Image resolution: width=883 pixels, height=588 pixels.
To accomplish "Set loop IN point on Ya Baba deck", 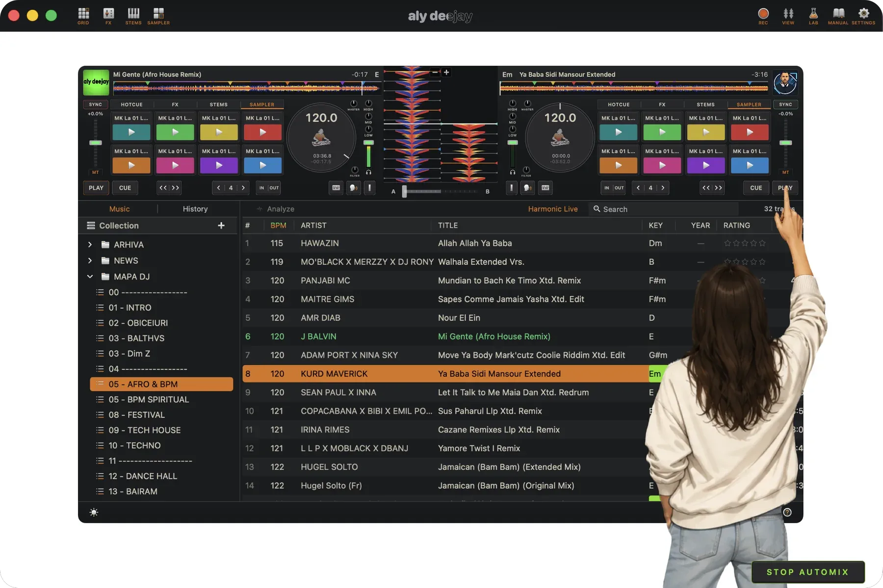I will (607, 188).
